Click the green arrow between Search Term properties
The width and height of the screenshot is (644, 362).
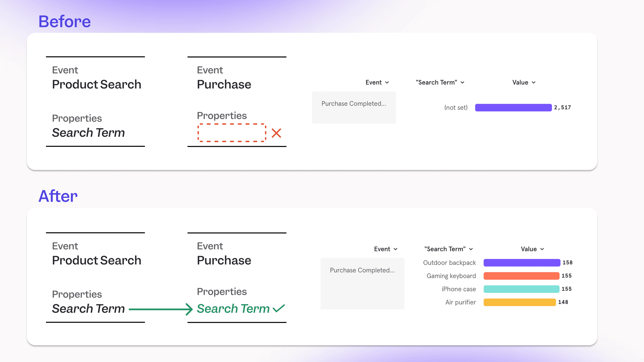[160, 309]
